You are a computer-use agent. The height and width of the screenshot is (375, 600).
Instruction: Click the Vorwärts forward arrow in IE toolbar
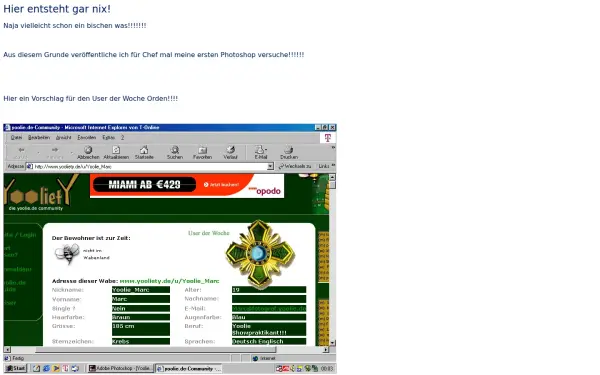[55, 150]
